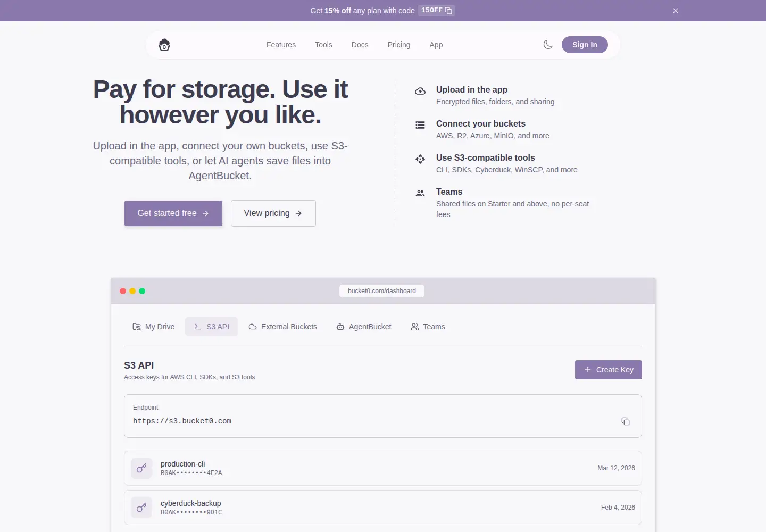The width and height of the screenshot is (766, 532).
Task: Select the S3 API tab
Action: coord(212,327)
